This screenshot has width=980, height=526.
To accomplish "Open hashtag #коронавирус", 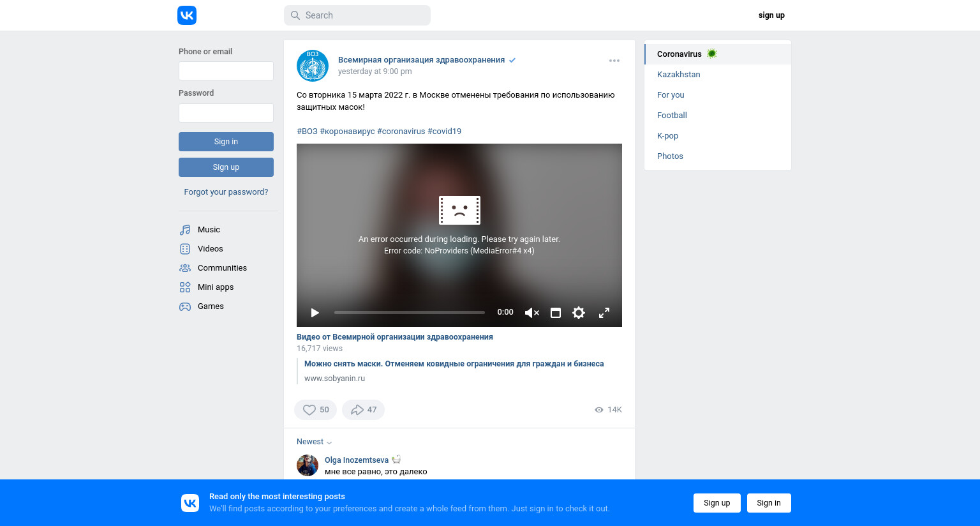I will [x=347, y=131].
